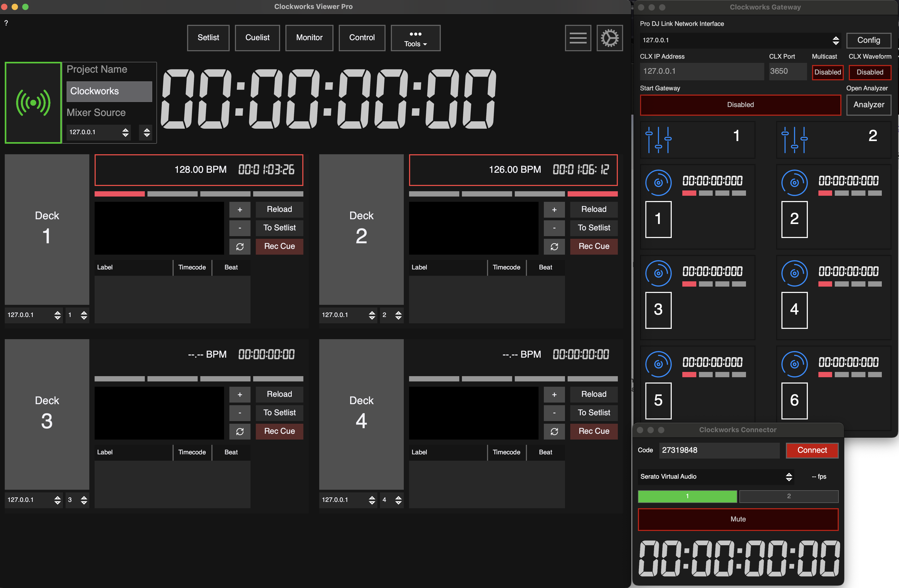Open Deck 2 IP address dropdown
This screenshot has width=899, height=588.
click(x=348, y=315)
